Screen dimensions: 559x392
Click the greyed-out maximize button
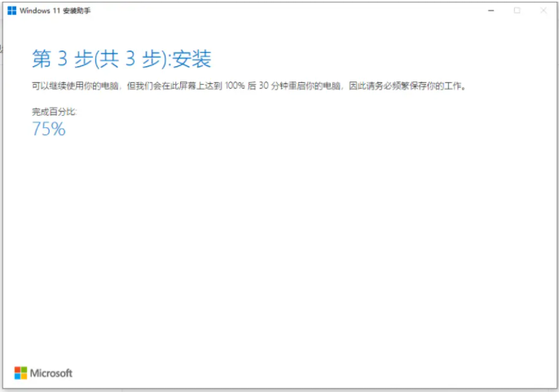(517, 10)
